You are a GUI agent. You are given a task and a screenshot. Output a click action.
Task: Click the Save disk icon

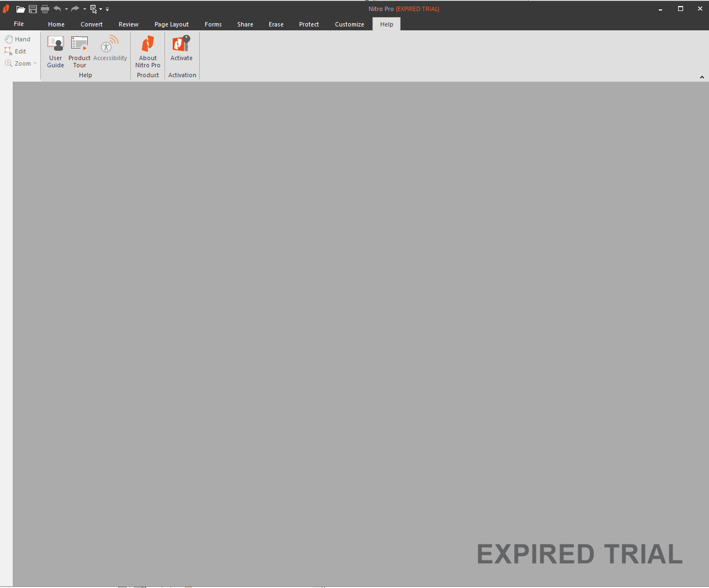point(33,9)
